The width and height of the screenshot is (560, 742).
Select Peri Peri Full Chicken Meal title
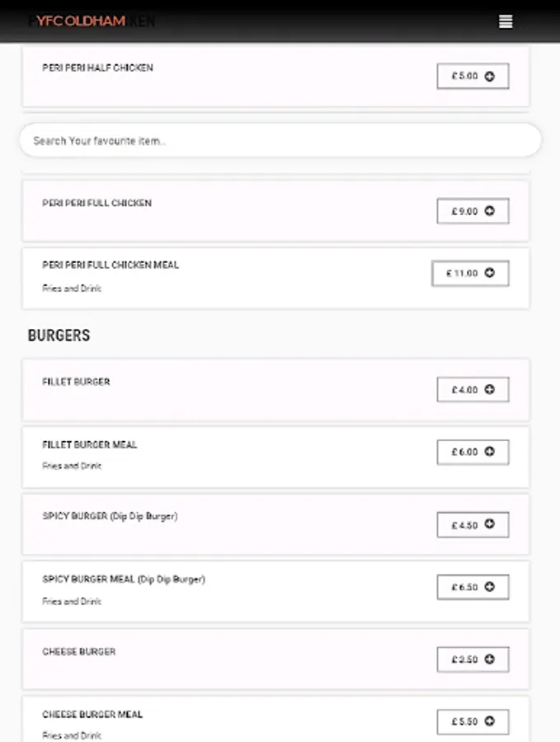[111, 265]
